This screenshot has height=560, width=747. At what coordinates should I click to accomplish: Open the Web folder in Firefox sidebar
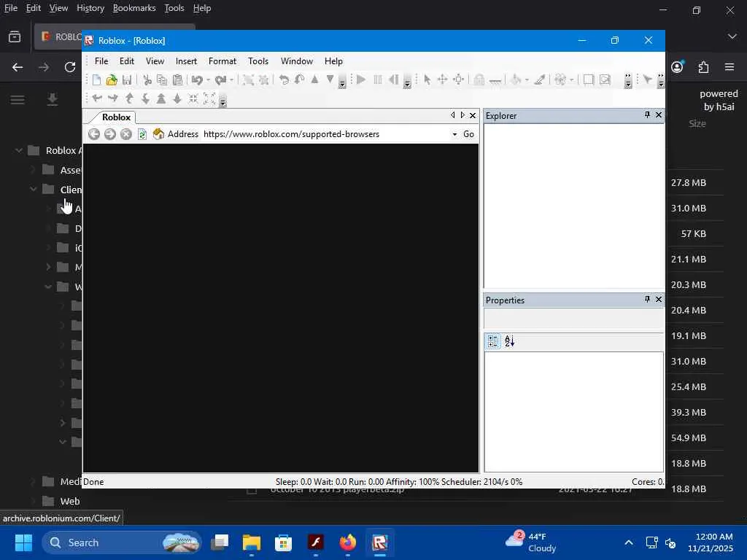(x=70, y=501)
